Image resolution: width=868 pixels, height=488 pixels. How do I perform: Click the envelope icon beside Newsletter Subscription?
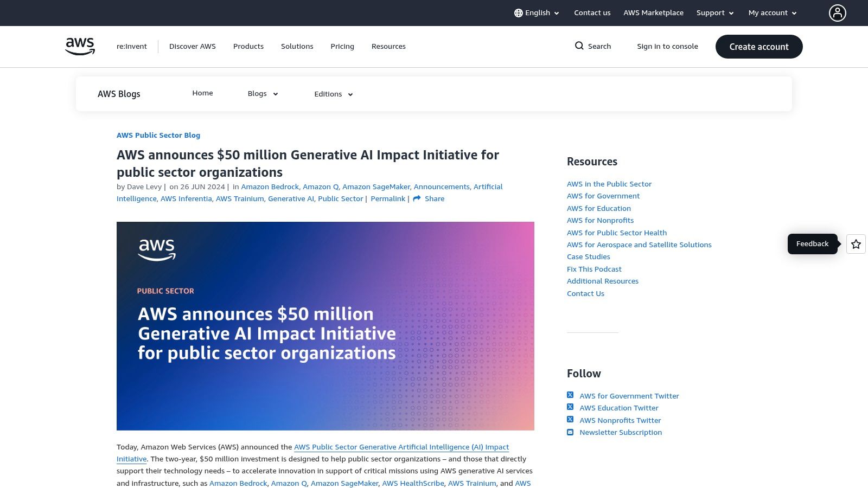coord(570,432)
